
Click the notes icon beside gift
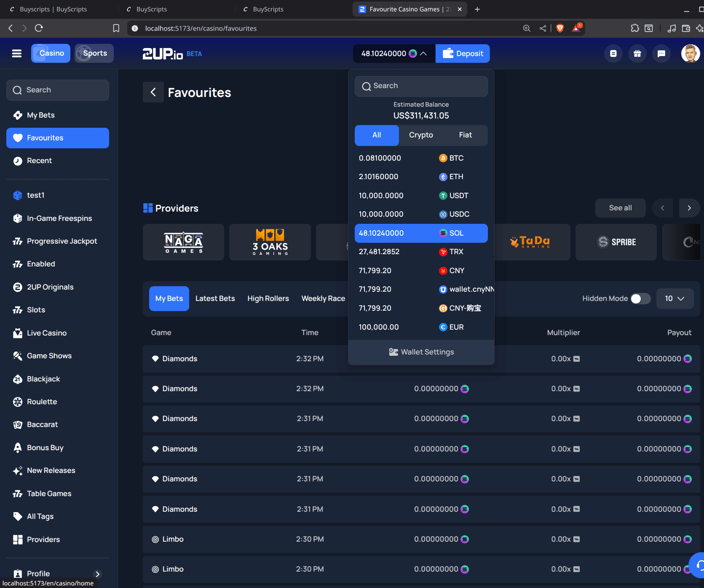613,54
